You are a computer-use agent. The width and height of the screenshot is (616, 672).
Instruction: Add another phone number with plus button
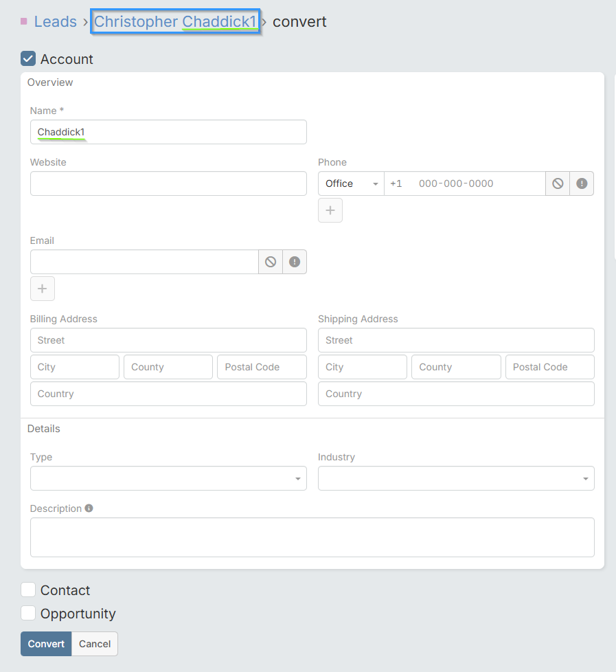click(330, 210)
